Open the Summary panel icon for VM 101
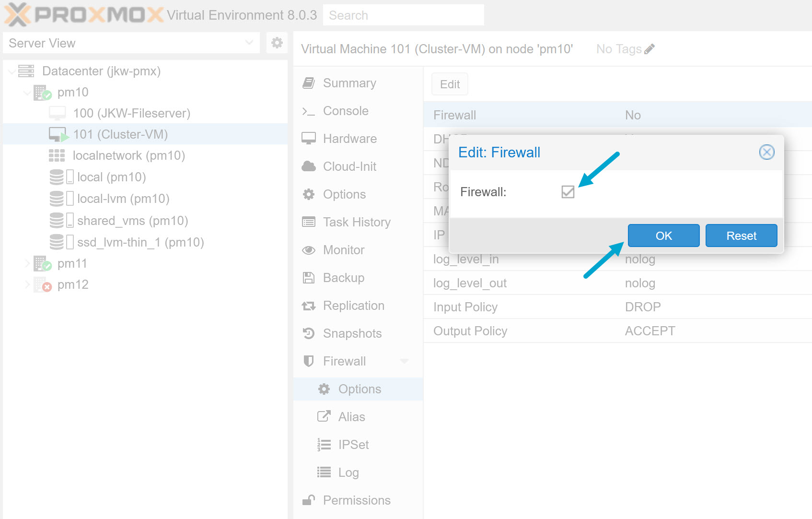 [309, 83]
